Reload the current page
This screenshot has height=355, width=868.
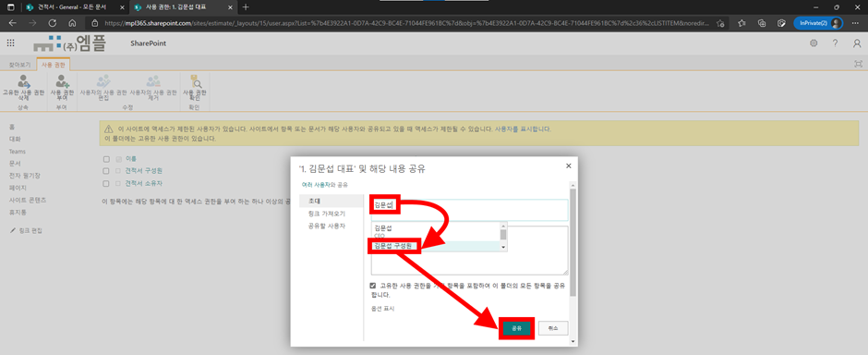[53, 23]
